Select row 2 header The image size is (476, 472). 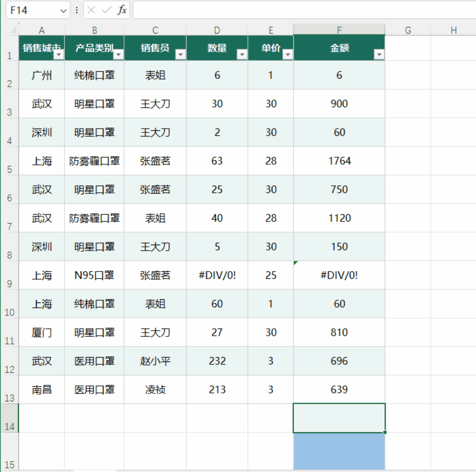[9, 75]
